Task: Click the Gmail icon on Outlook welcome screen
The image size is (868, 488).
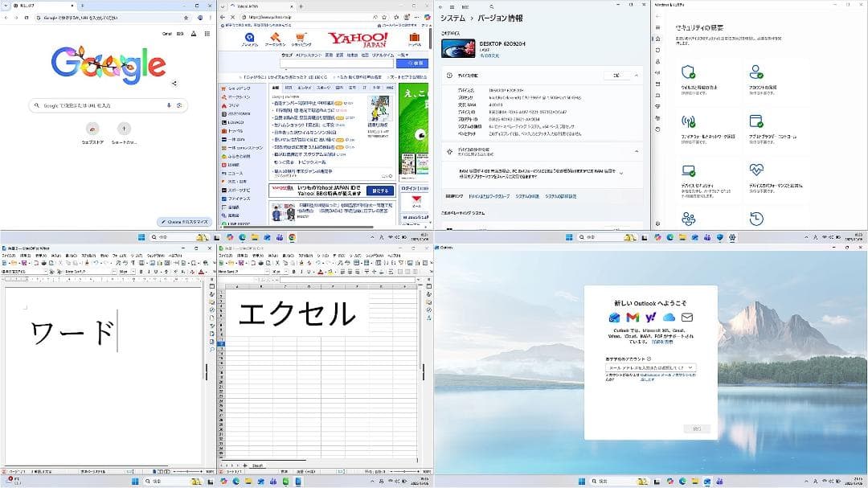Action: [x=632, y=318]
